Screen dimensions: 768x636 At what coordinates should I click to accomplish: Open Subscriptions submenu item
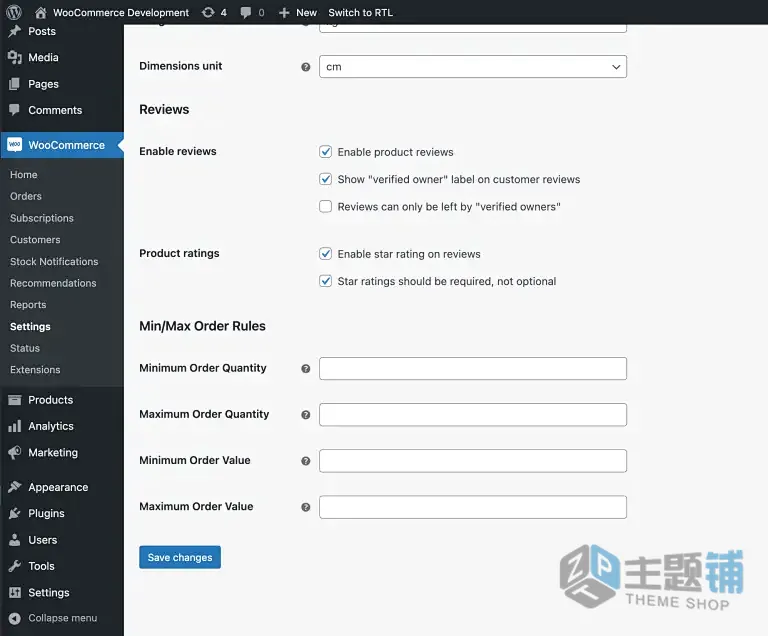pyautogui.click(x=42, y=218)
